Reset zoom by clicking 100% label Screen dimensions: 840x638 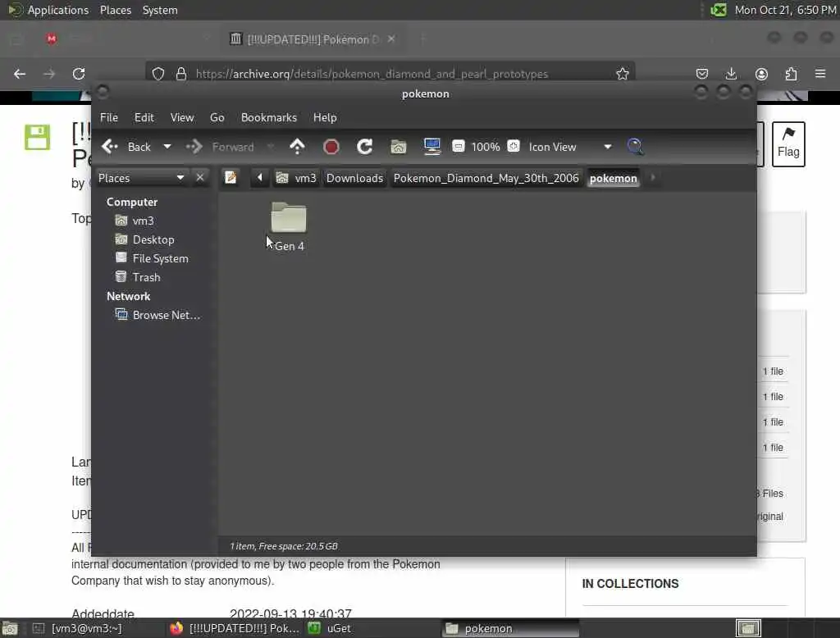[486, 147]
